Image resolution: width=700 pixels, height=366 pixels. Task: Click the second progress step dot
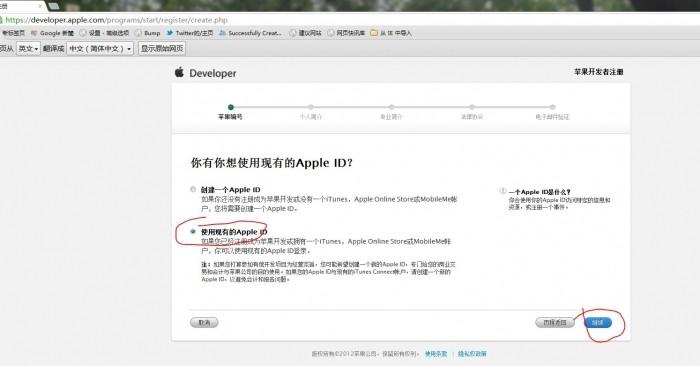[311, 107]
